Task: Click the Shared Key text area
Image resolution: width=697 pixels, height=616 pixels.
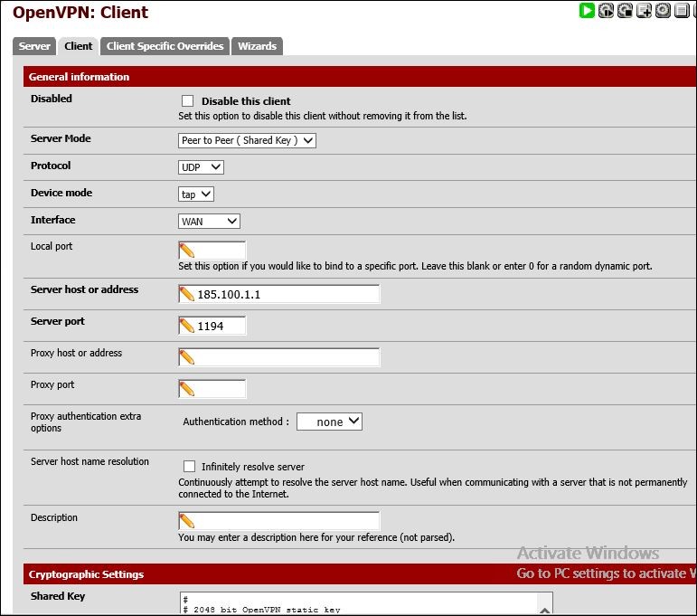Action: point(365,604)
